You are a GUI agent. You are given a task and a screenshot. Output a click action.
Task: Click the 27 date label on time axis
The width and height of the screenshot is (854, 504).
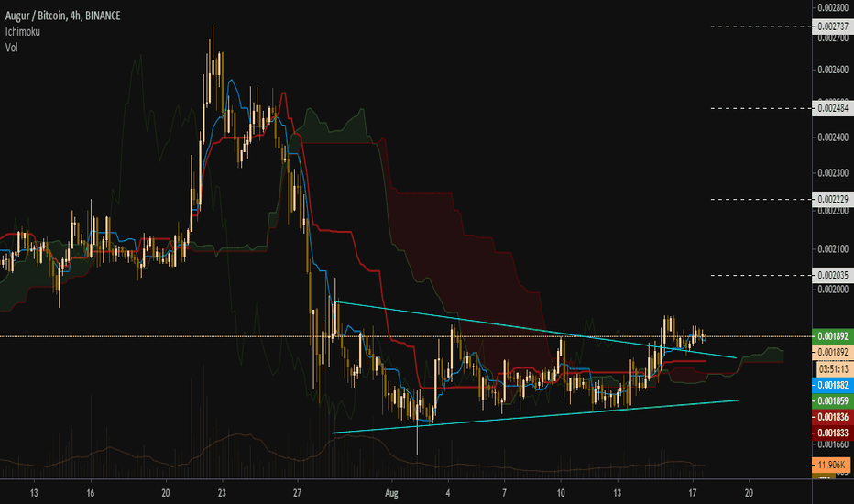[298, 493]
